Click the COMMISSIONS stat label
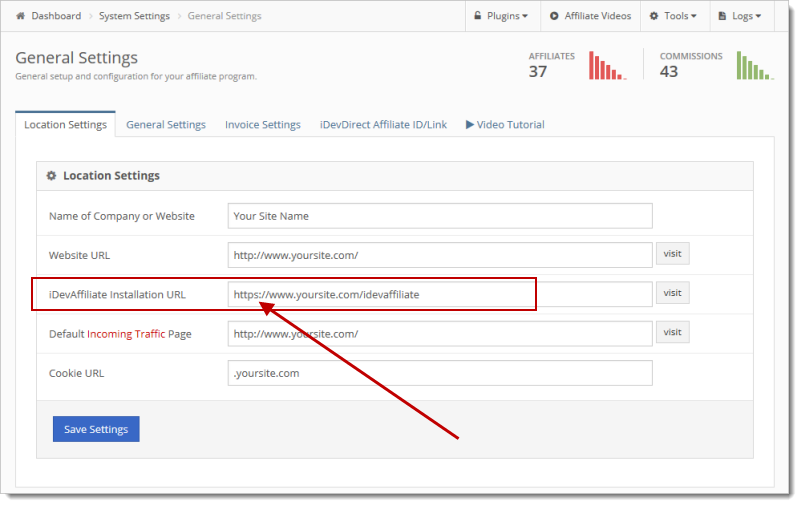 (x=691, y=56)
